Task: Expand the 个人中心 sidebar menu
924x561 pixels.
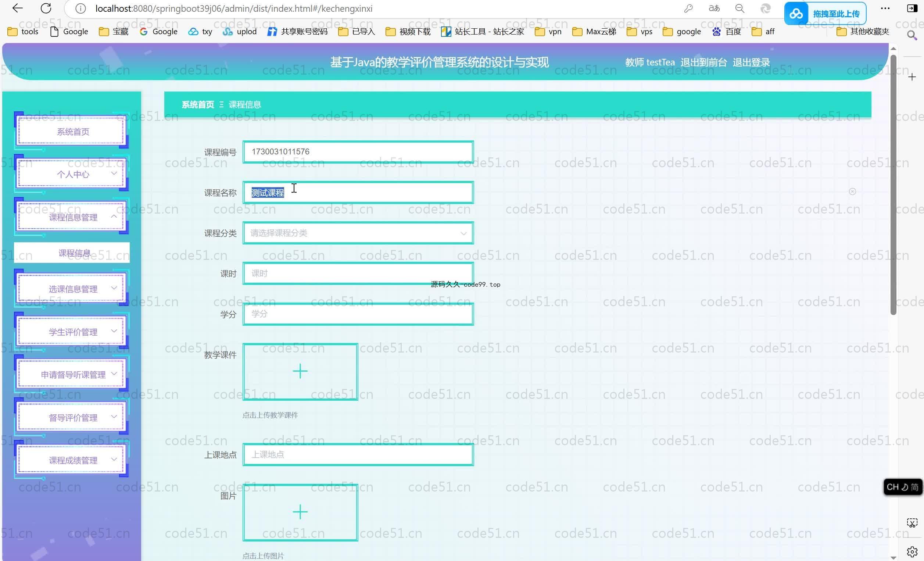Action: tap(72, 174)
